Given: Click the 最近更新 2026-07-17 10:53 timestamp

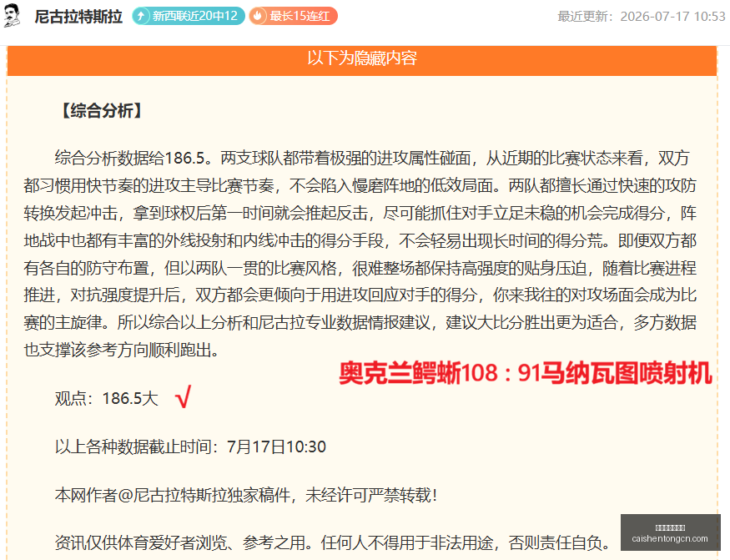Looking at the screenshot, I should click(642, 17).
